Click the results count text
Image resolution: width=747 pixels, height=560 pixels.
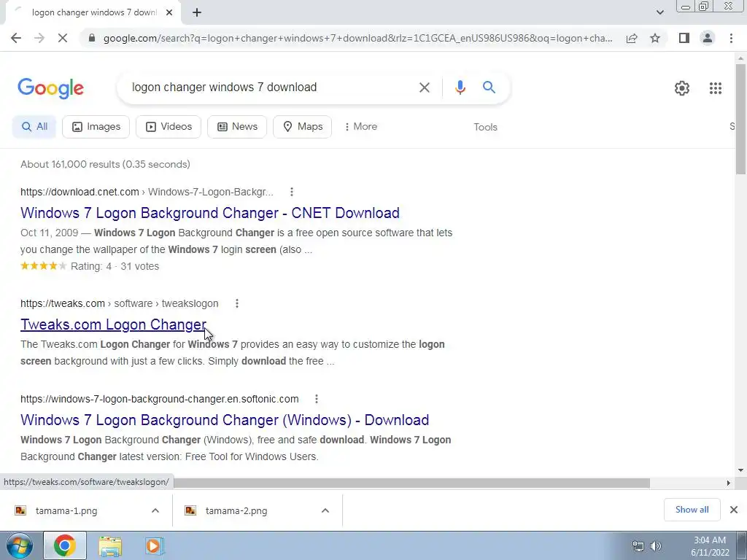click(x=105, y=164)
